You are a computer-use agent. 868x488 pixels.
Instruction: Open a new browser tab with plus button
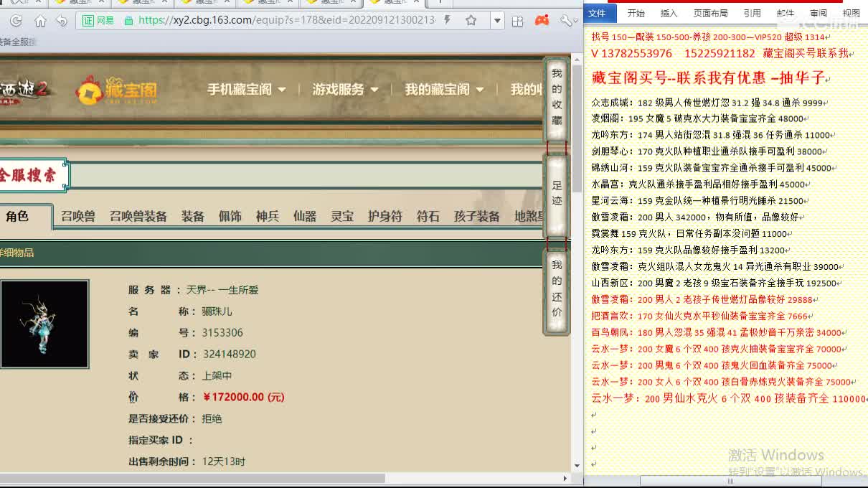pos(440,3)
